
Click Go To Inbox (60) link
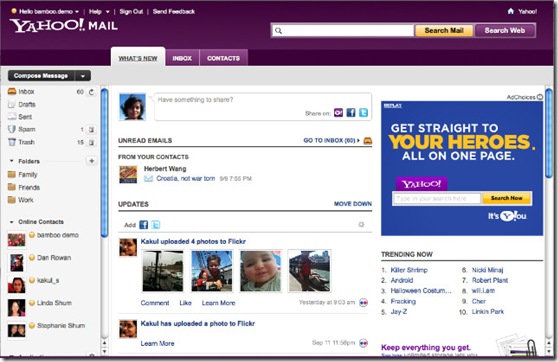tap(331, 141)
